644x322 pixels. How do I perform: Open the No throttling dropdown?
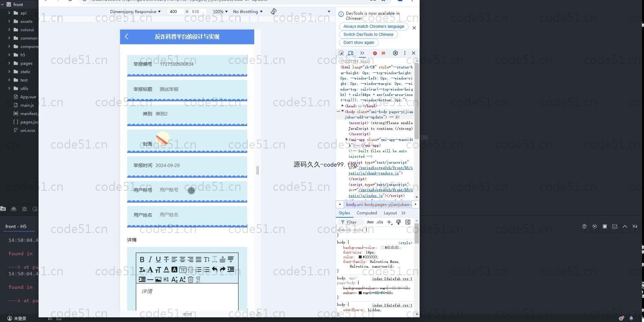[x=248, y=11]
